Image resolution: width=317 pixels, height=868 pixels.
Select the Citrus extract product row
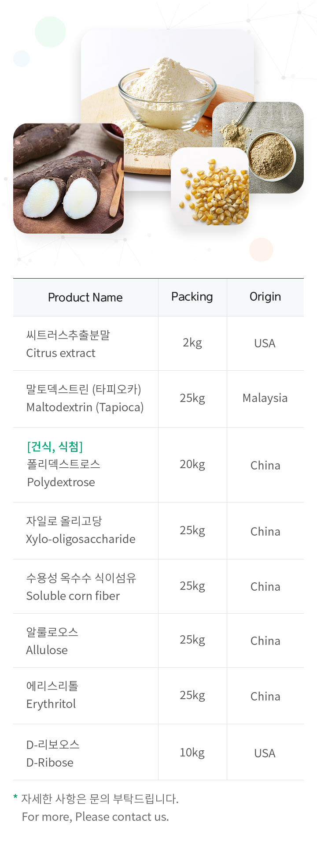158,343
